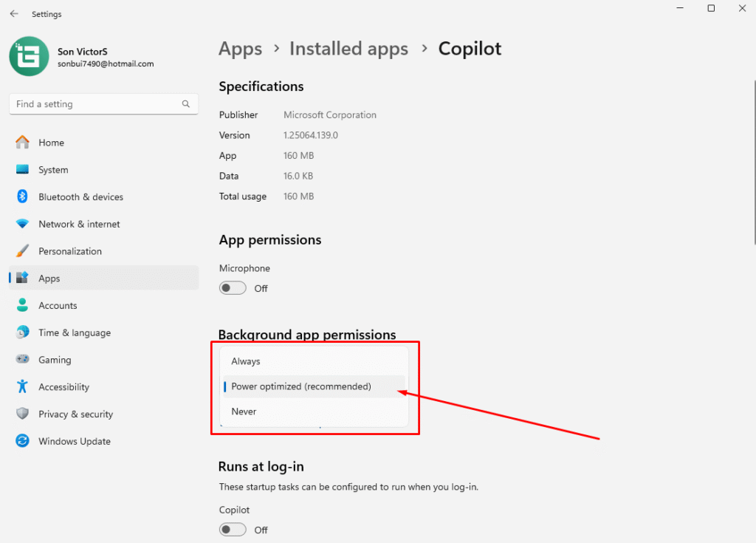This screenshot has width=756, height=543.
Task: Choose Power optimized (recommended) option
Action: [301, 386]
